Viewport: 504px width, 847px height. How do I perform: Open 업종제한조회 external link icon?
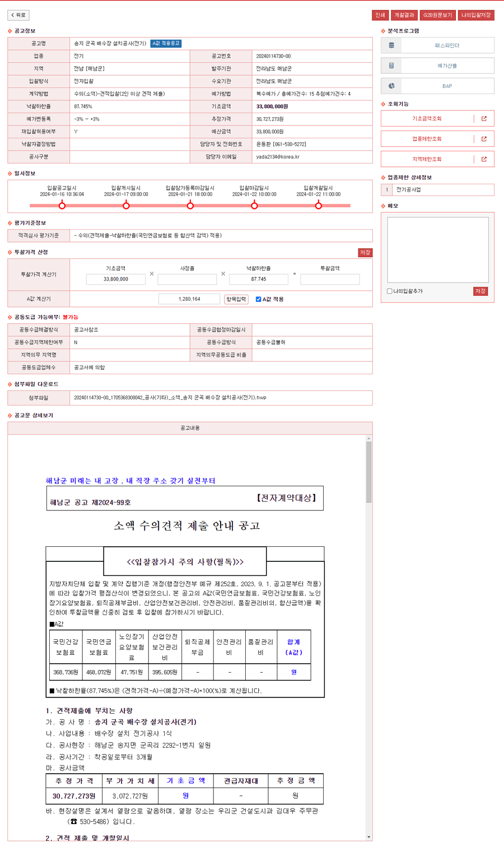(484, 139)
